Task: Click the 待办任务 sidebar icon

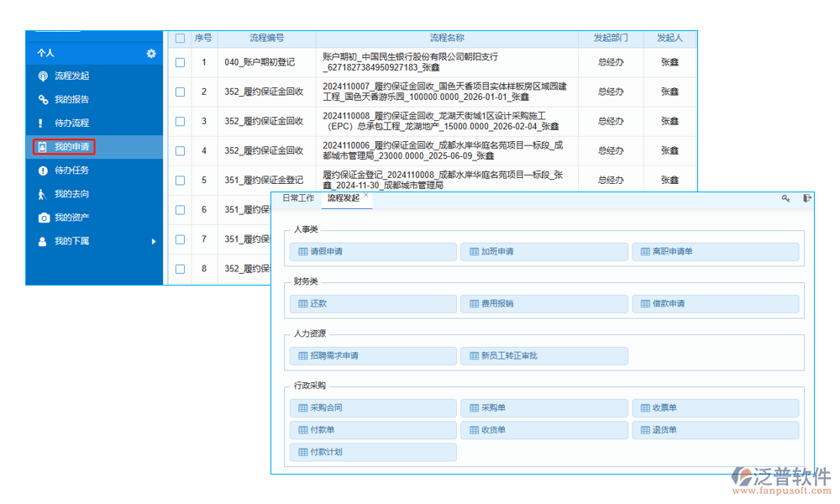Action: point(43,171)
